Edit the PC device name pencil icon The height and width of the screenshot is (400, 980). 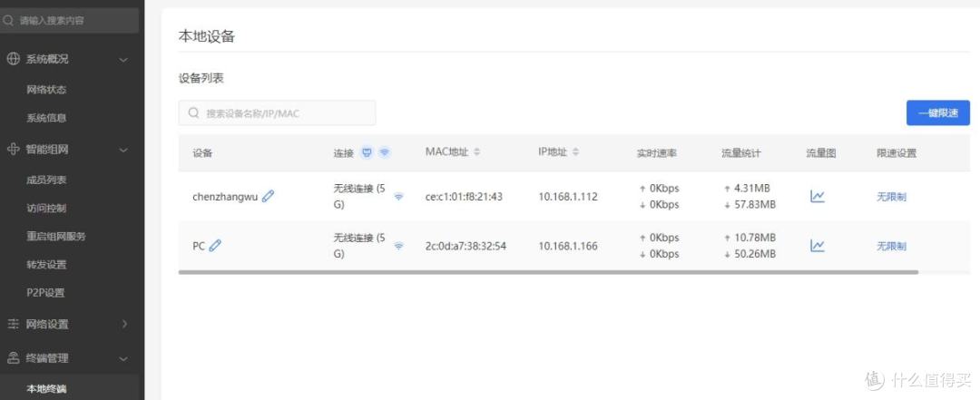215,246
